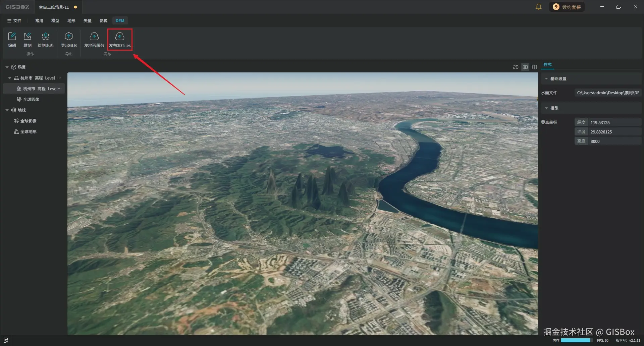Switch to the 矢量 ribbon tab
Viewport: 644px width, 346px height.
[88, 21]
